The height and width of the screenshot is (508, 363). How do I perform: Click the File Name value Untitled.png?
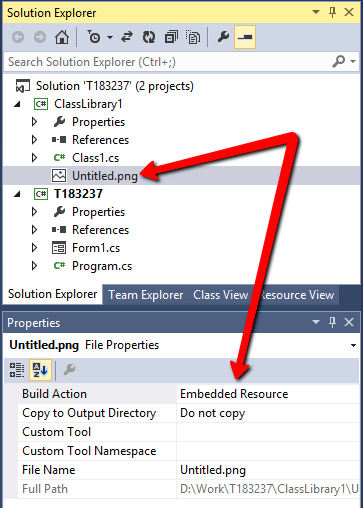(x=213, y=470)
